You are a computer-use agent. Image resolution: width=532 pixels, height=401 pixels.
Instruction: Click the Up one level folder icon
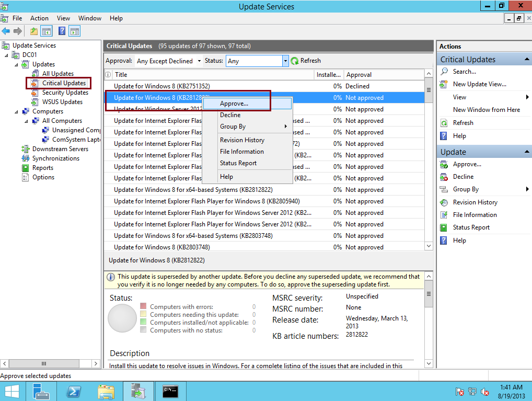[x=34, y=31]
